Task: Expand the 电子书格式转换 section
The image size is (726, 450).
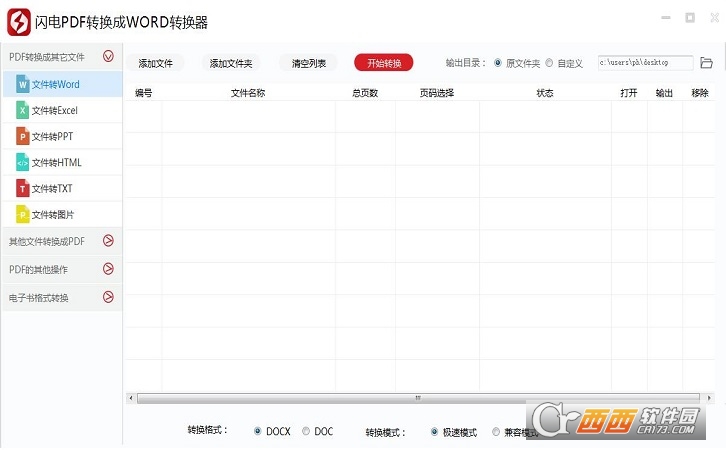Action: (108, 297)
